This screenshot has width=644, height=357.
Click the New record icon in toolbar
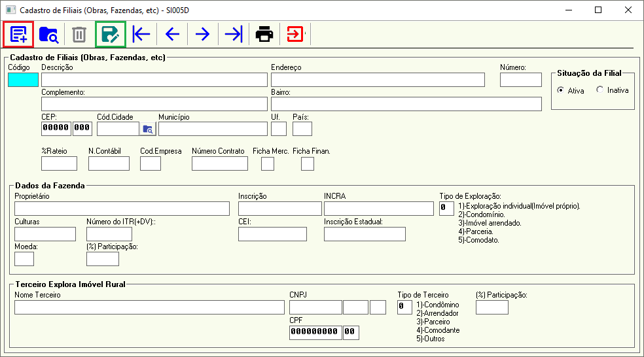coord(18,34)
